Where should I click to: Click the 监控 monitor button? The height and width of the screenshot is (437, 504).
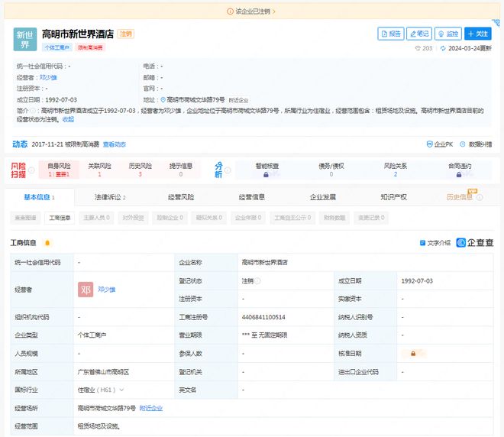448,34
